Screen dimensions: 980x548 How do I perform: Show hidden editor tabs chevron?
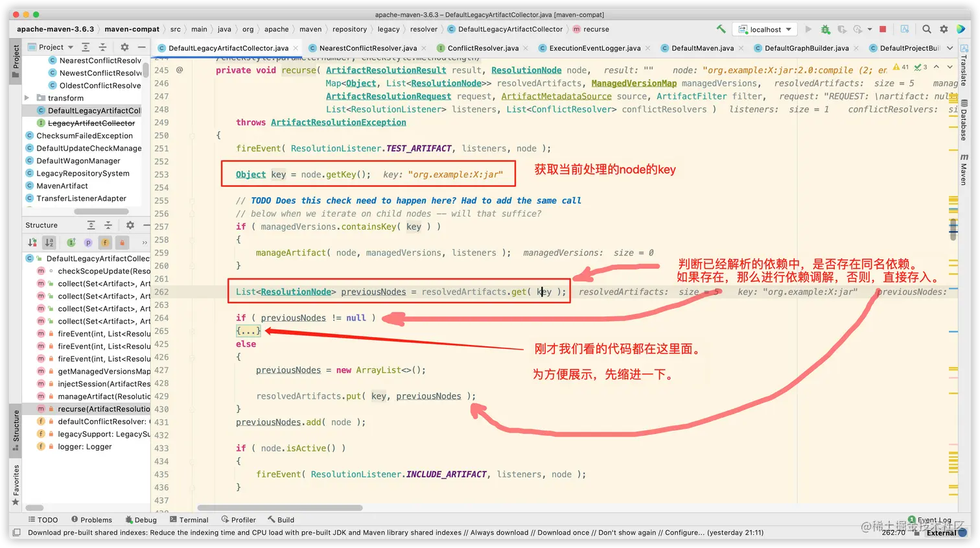click(950, 48)
